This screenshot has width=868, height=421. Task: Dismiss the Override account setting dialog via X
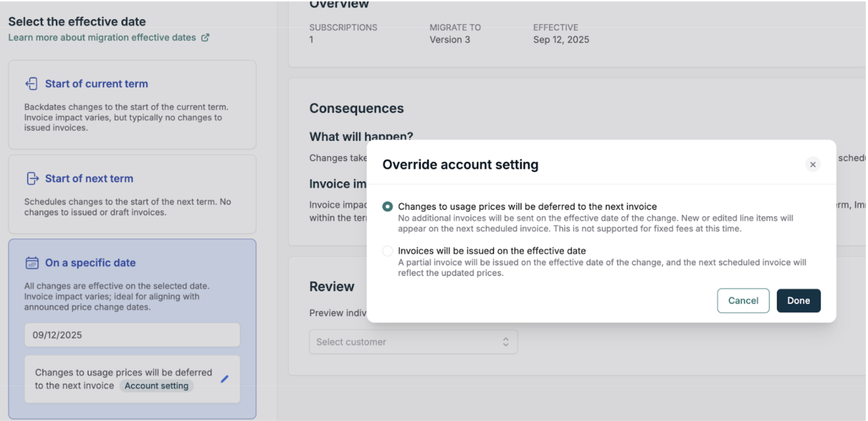click(x=813, y=164)
